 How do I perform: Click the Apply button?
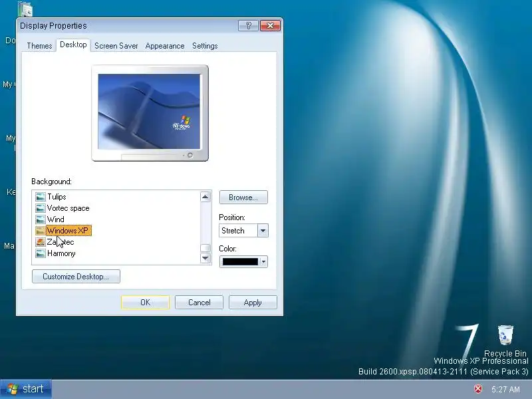coord(253,303)
